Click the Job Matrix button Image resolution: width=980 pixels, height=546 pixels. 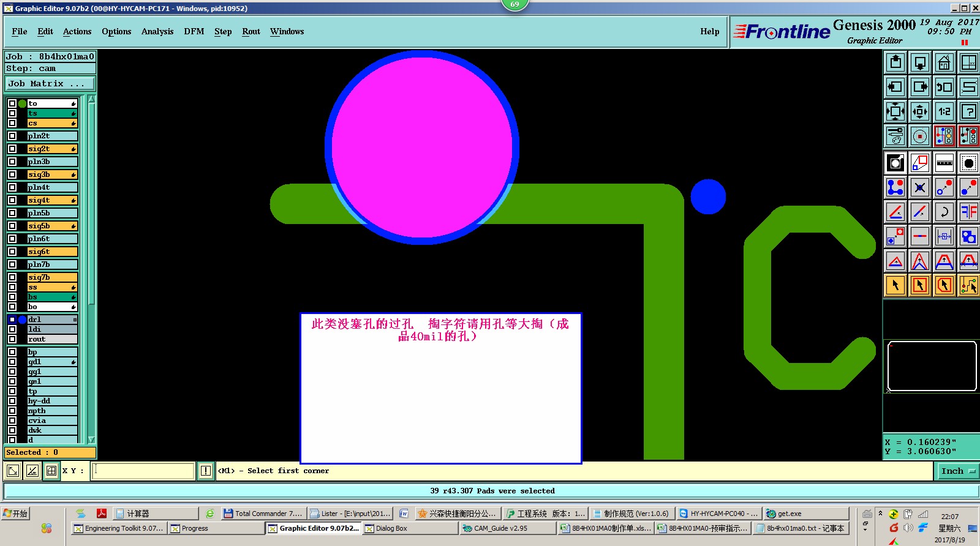(50, 84)
